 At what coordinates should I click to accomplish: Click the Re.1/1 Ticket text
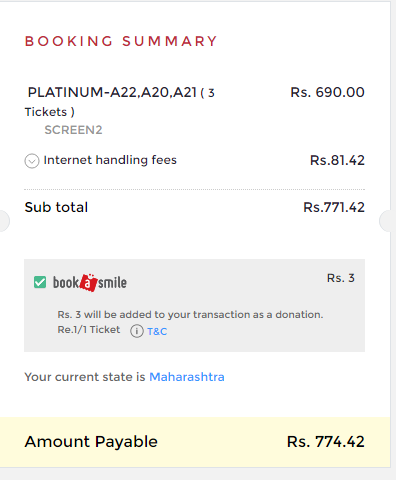89,330
